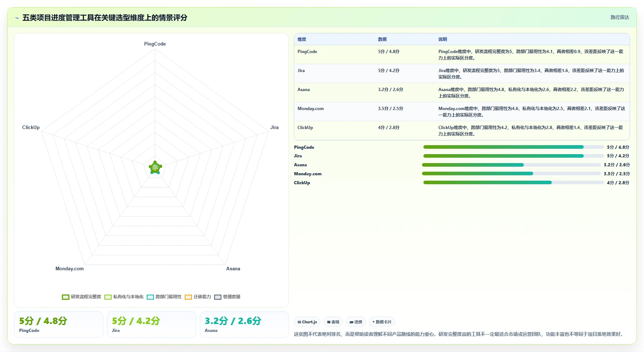
Task: Click the Monday.com label beside the progress bars
Action: [308, 174]
